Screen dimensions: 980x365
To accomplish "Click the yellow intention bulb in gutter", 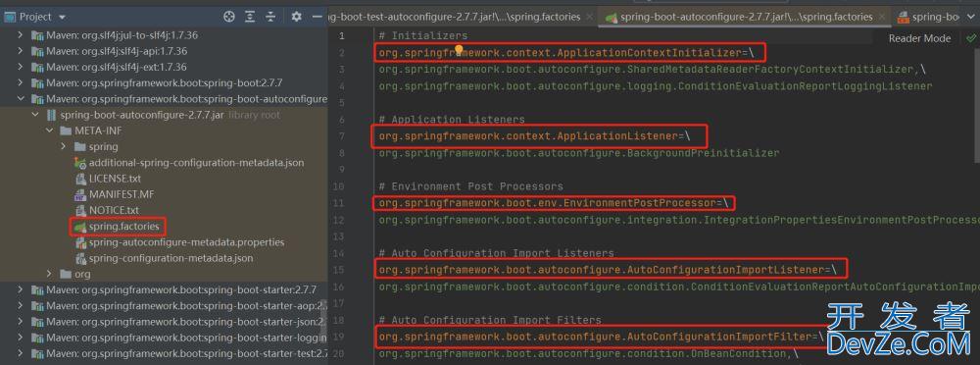I will tap(459, 49).
